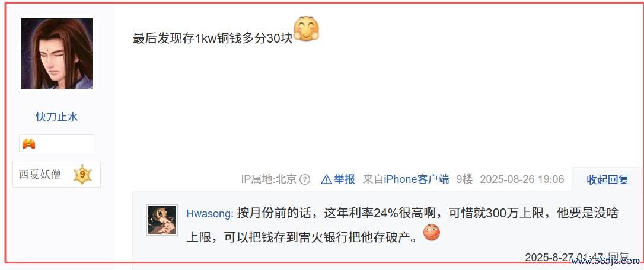Click the 2025-08-26 19:06 post timestamp

coord(522,179)
